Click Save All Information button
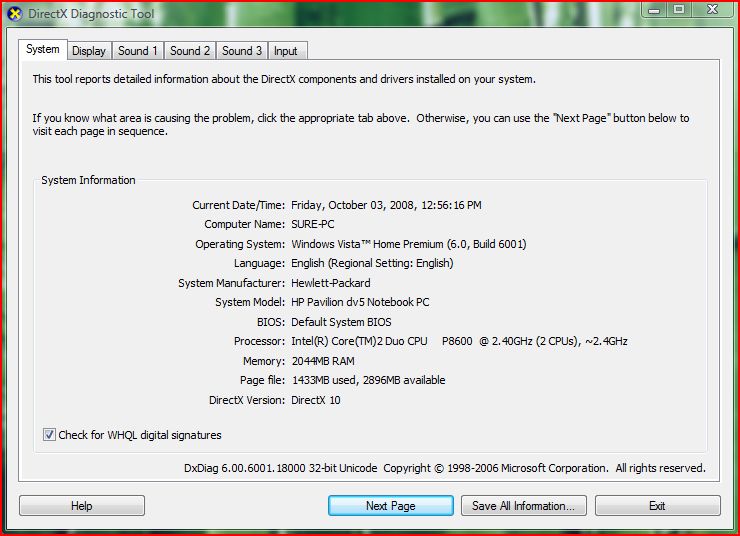 point(524,506)
